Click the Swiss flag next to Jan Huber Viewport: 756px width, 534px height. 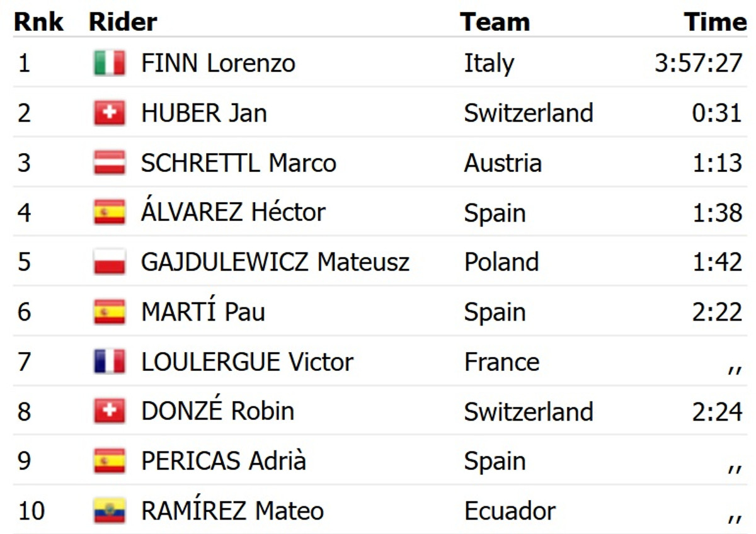point(110,113)
